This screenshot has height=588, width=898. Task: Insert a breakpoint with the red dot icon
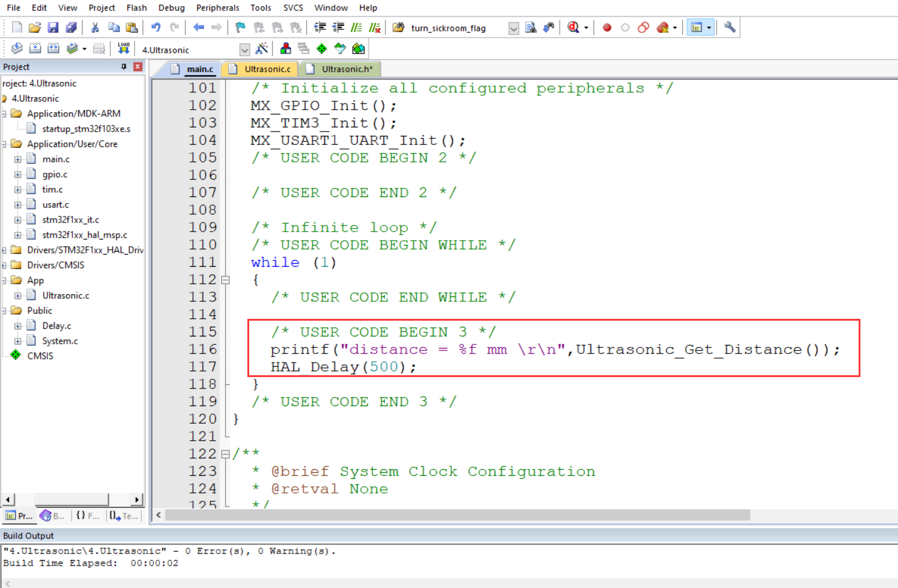click(x=607, y=27)
